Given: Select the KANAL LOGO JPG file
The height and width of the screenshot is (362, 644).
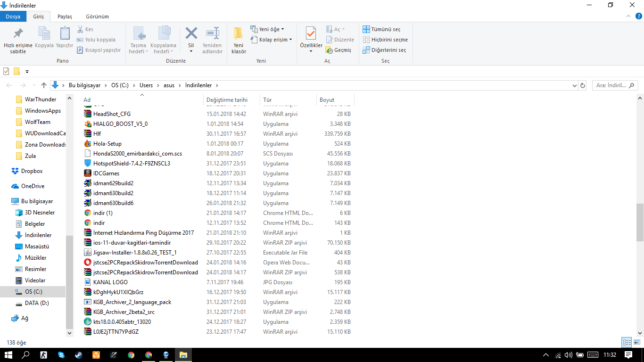Looking at the screenshot, I should point(110,282).
